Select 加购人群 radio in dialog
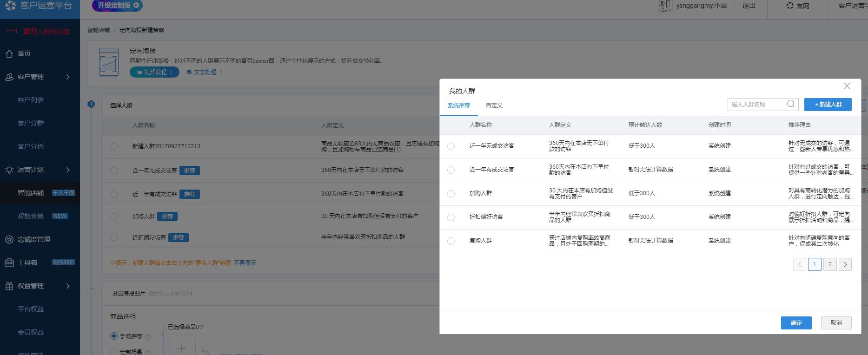Viewport: 868px width, 355px height. 451,194
